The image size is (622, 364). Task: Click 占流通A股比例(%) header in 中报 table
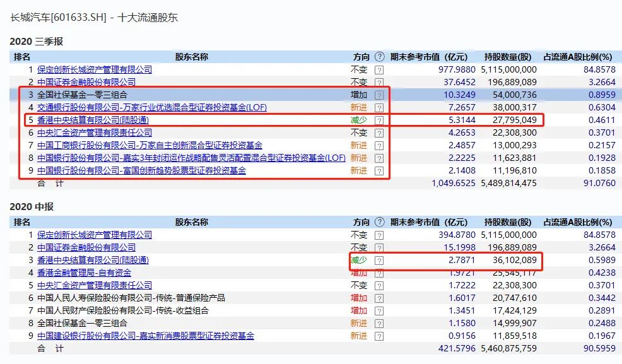578,222
